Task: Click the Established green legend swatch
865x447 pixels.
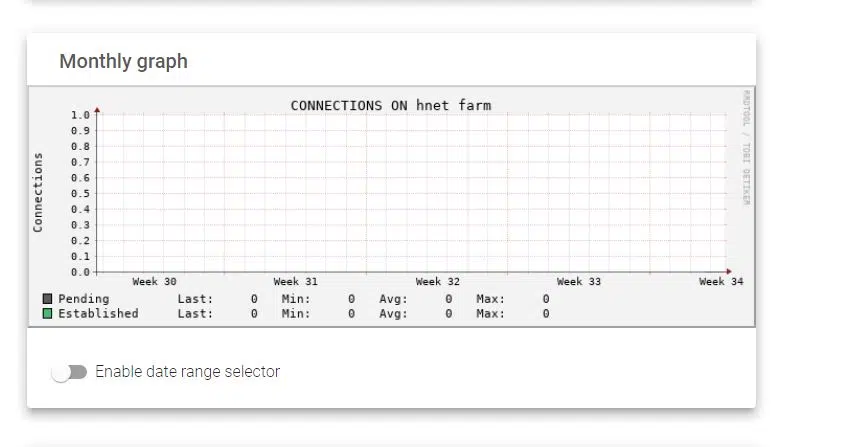Action: click(x=47, y=313)
